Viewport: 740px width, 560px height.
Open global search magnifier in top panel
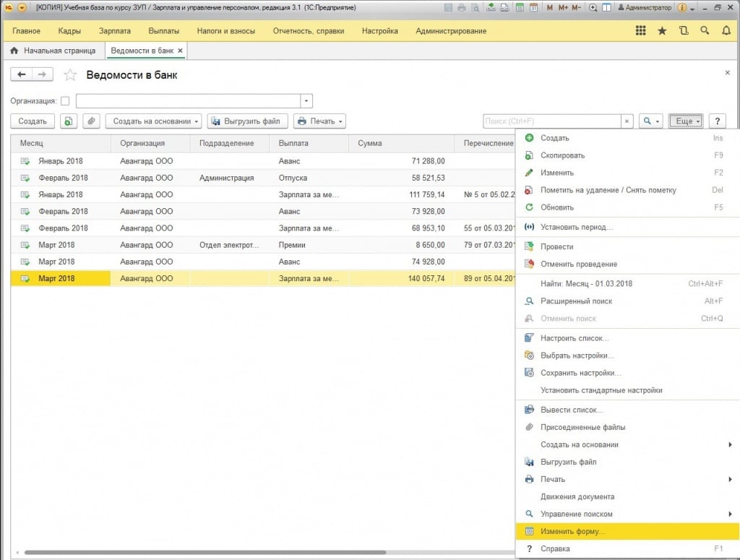tap(705, 31)
